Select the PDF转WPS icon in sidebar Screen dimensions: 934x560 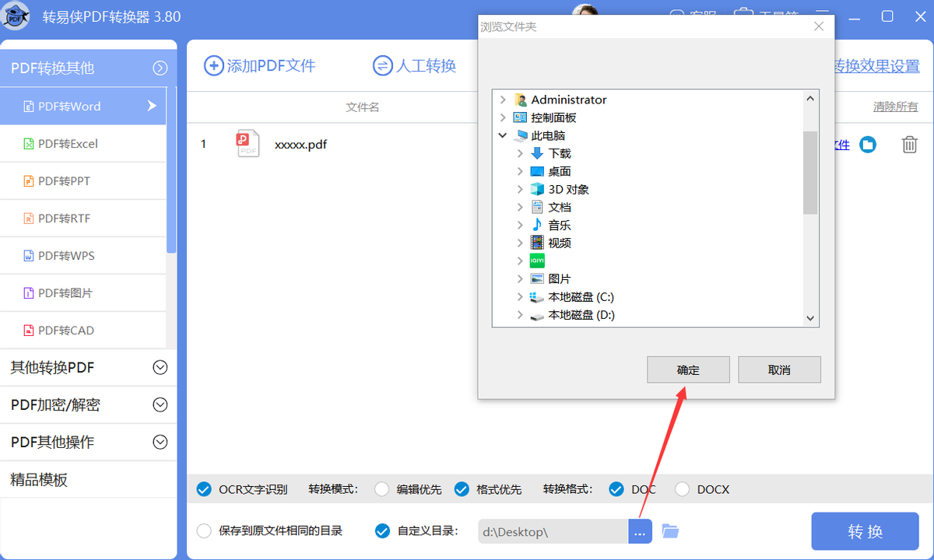click(29, 256)
